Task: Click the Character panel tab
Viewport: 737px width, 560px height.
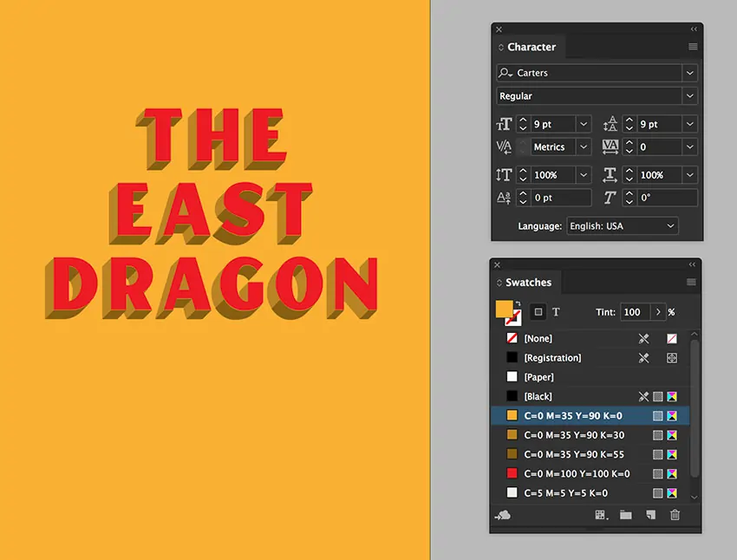Action: click(x=531, y=47)
